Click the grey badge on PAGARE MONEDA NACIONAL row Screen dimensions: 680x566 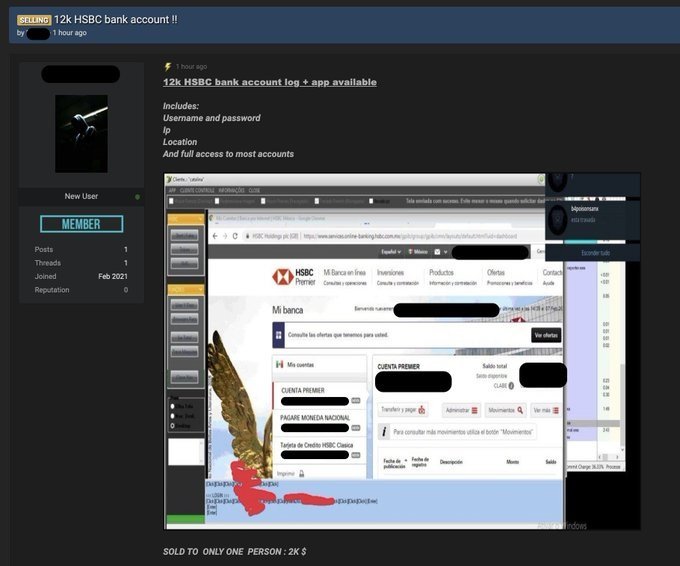click(x=356, y=428)
